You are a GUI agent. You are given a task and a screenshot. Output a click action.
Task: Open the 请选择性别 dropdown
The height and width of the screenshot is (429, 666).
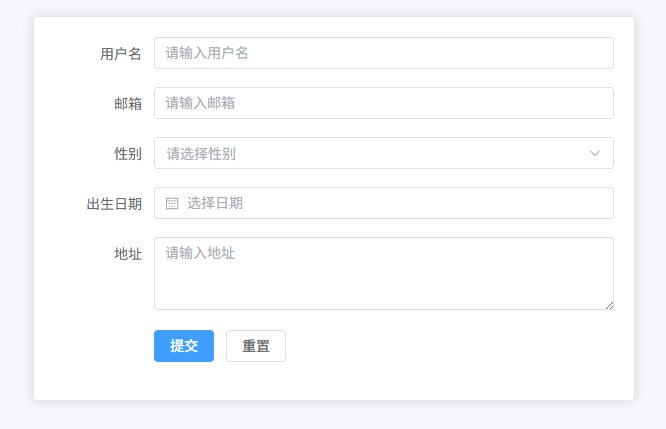(383, 153)
